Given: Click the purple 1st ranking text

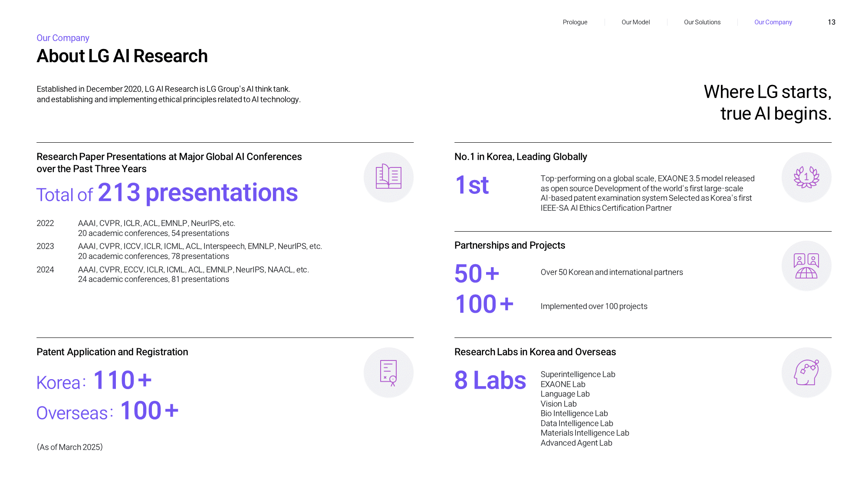Looking at the screenshot, I should point(472,185).
